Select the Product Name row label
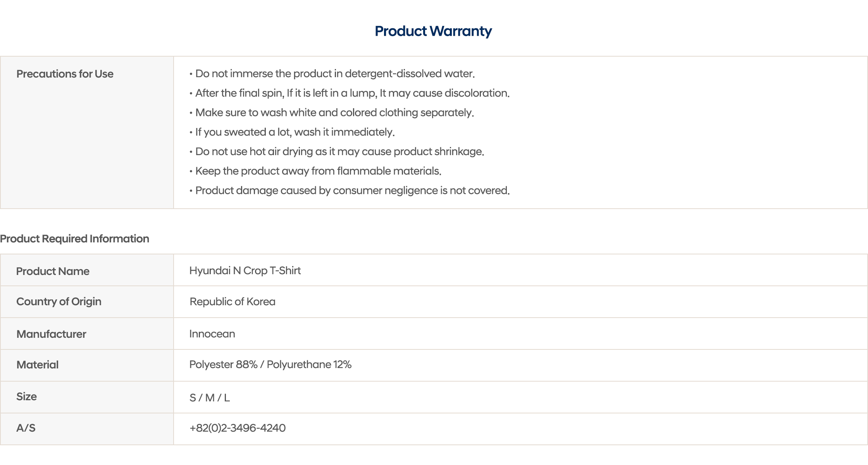 53,271
